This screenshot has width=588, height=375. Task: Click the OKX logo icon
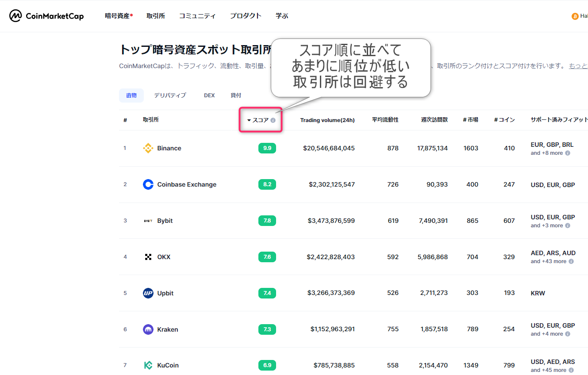pyautogui.click(x=148, y=257)
